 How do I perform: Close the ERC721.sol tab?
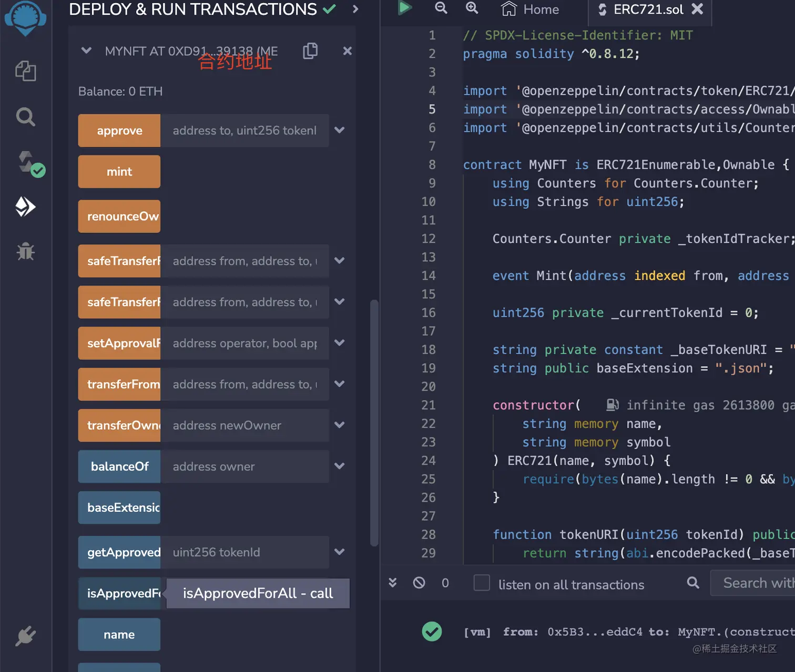pyautogui.click(x=697, y=9)
